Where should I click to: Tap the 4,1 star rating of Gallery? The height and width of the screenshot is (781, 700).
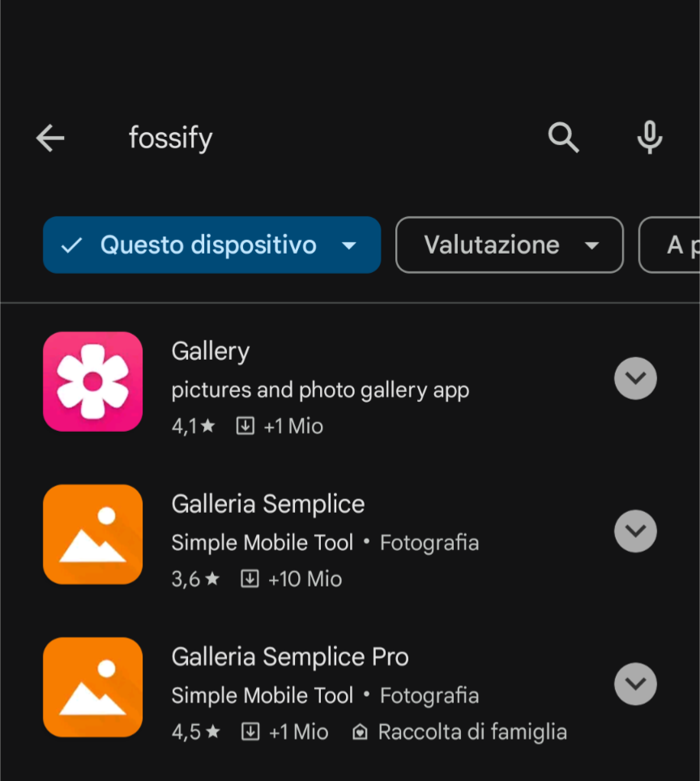(x=193, y=426)
